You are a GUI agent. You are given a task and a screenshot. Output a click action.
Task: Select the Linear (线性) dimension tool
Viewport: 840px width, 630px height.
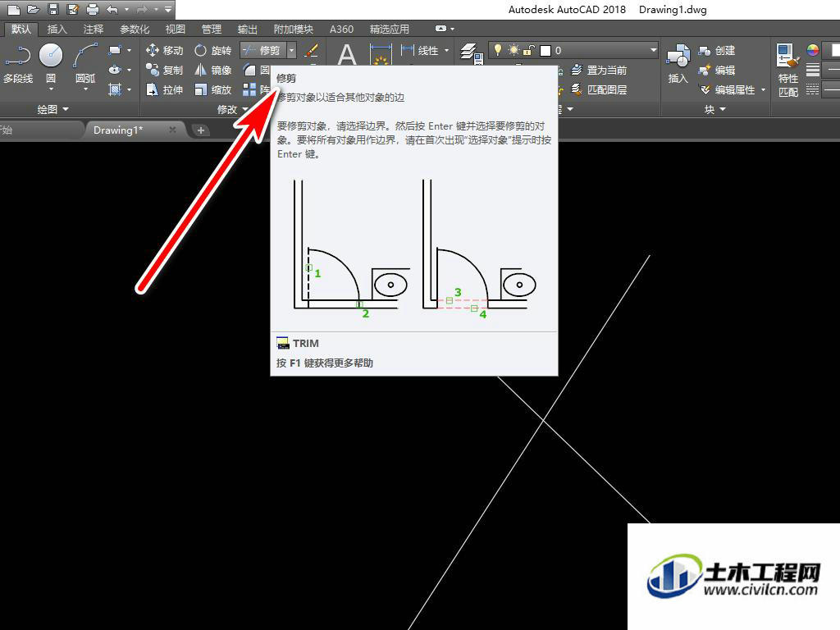pos(420,50)
